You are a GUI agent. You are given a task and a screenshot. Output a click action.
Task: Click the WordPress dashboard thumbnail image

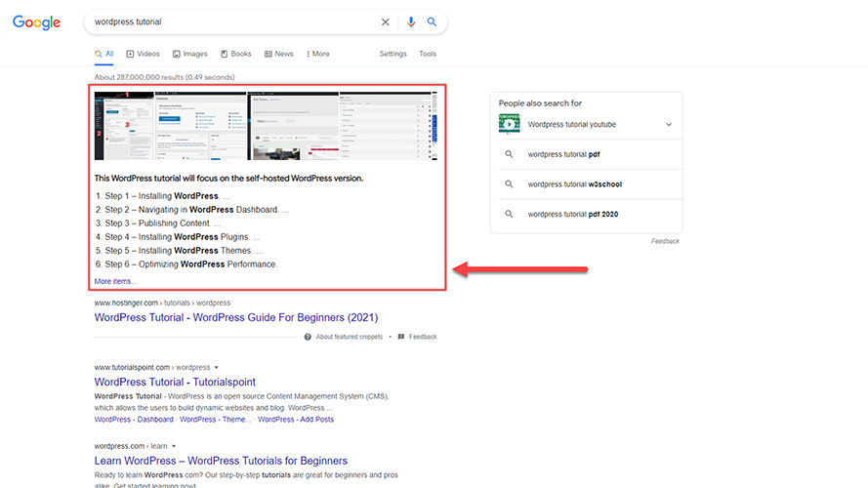point(200,126)
